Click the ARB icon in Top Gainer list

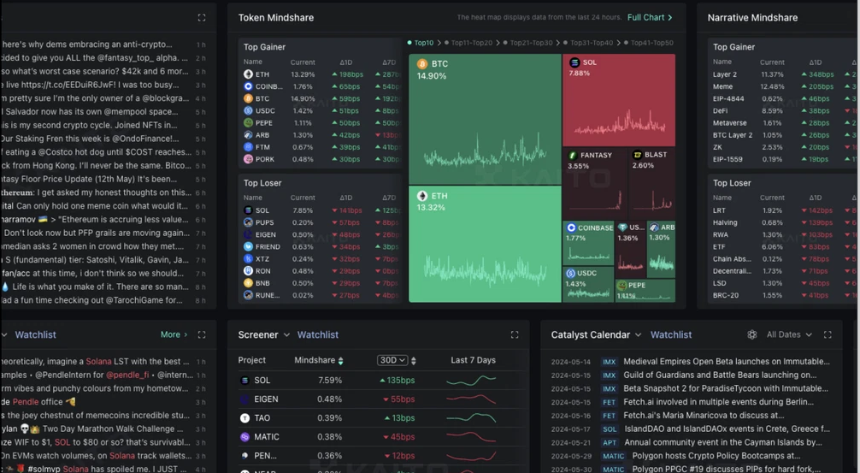tap(248, 134)
